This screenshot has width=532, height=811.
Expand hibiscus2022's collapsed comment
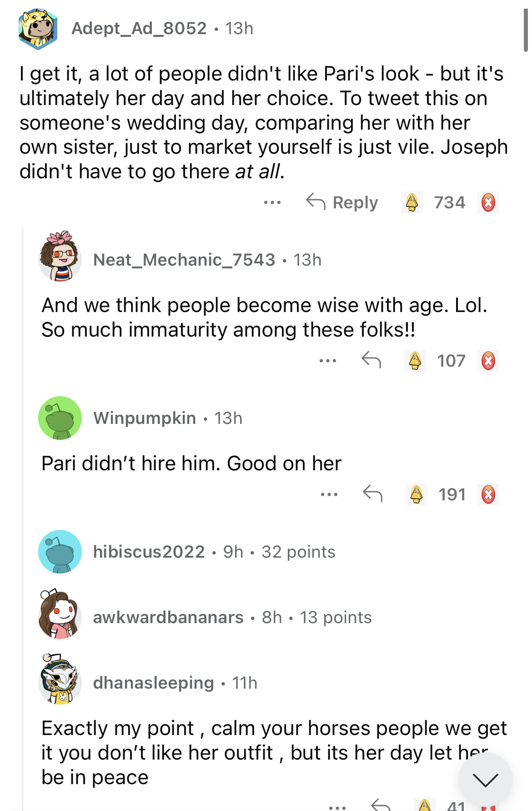214,552
